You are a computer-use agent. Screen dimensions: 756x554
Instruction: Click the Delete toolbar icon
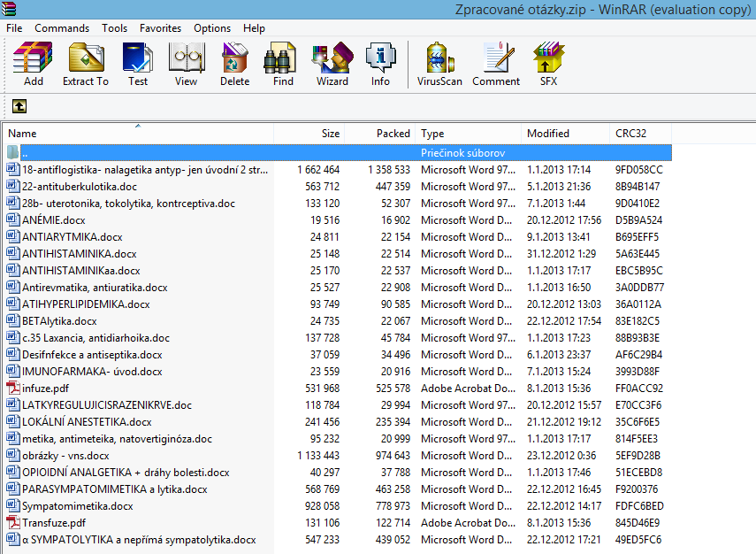(234, 65)
